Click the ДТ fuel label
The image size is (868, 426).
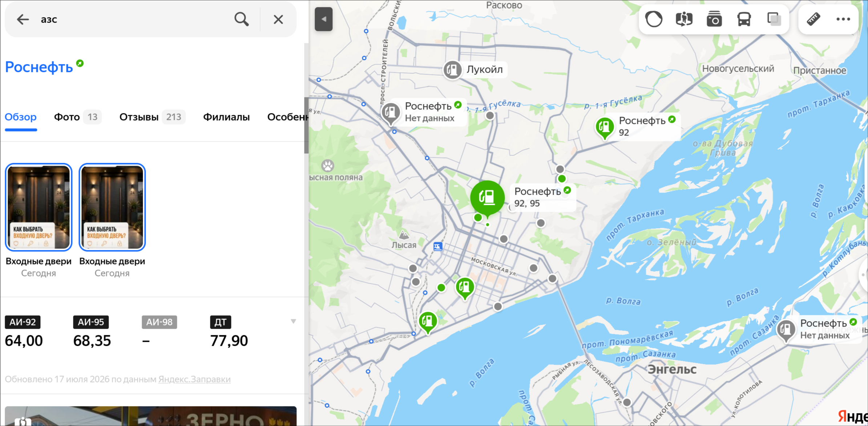pyautogui.click(x=221, y=322)
